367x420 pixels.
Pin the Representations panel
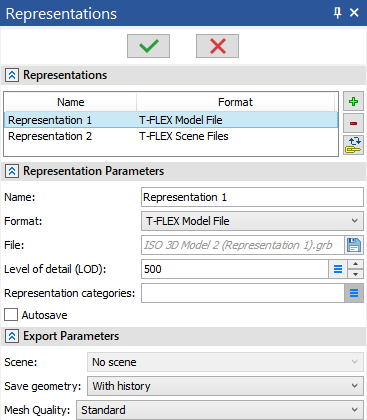[337, 13]
